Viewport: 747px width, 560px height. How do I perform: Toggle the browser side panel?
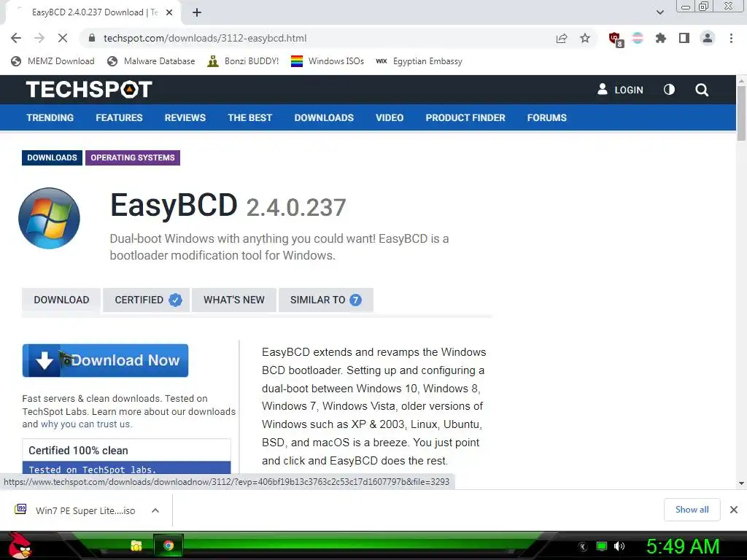point(684,38)
